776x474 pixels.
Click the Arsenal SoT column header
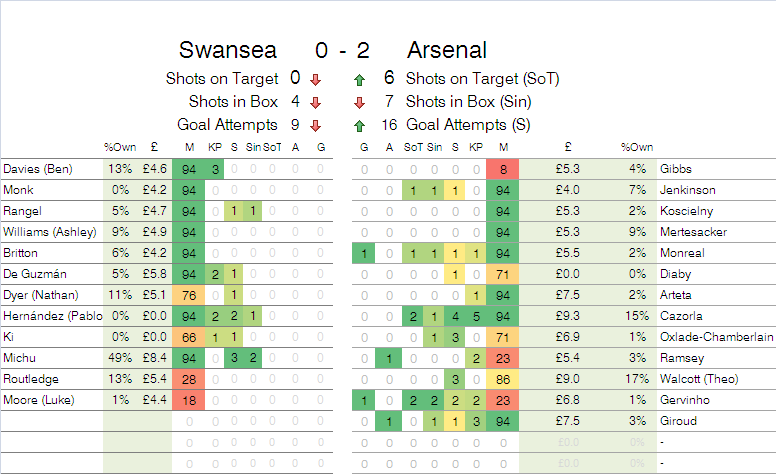[x=411, y=148]
